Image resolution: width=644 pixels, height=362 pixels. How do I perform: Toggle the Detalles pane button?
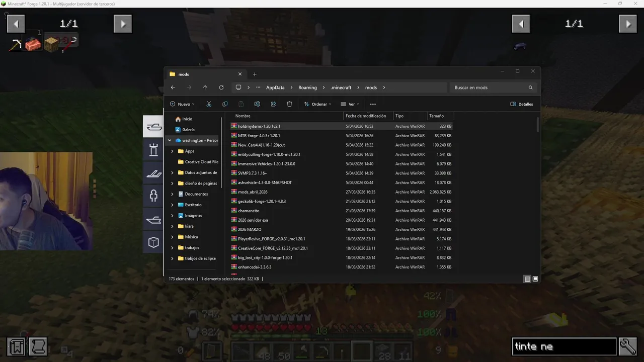coord(522,104)
